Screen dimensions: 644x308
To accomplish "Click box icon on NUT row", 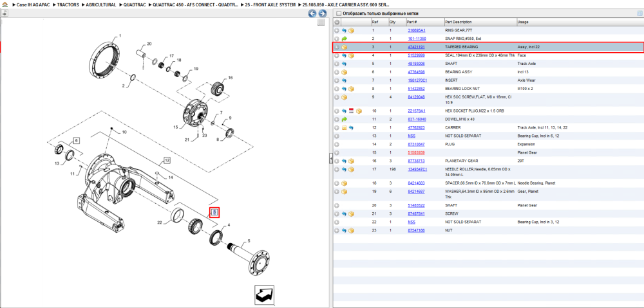I will [352, 230].
